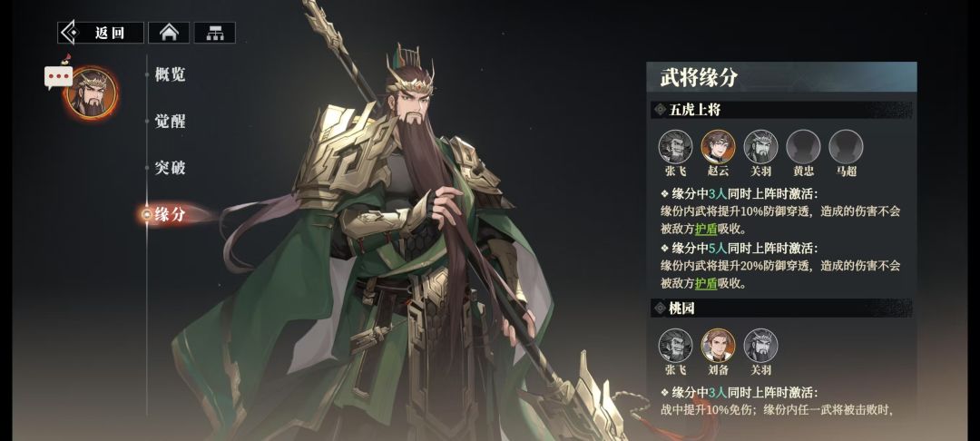The width and height of the screenshot is (980, 441).
Task: Tap 关羽 portrait in 桃园 group
Action: (760, 346)
